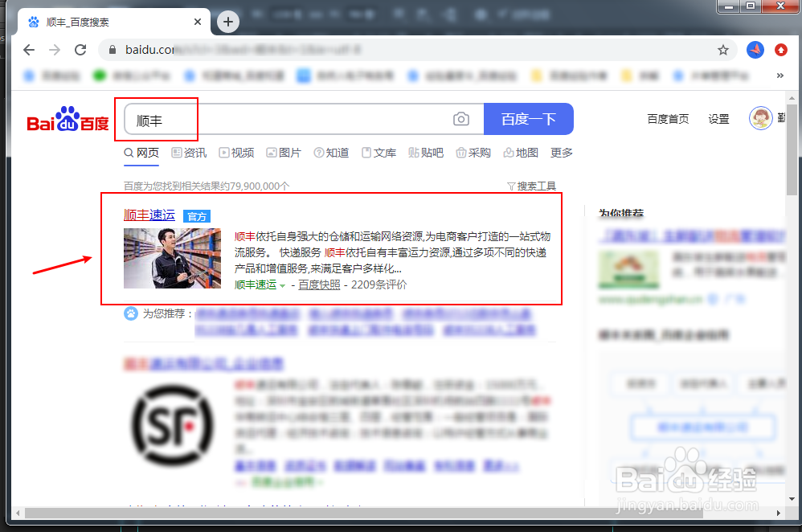Expand the 更多 search categories
This screenshot has width=802, height=532.
coord(562,153)
